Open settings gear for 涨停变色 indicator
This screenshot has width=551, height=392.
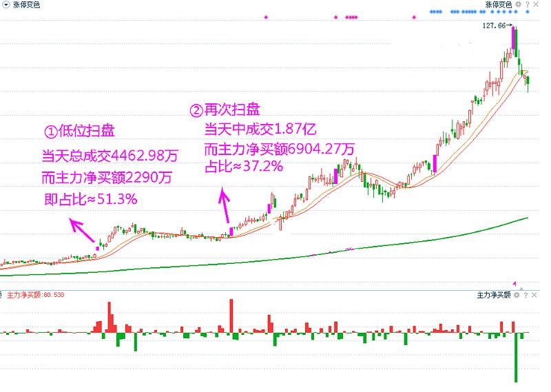click(x=519, y=4)
